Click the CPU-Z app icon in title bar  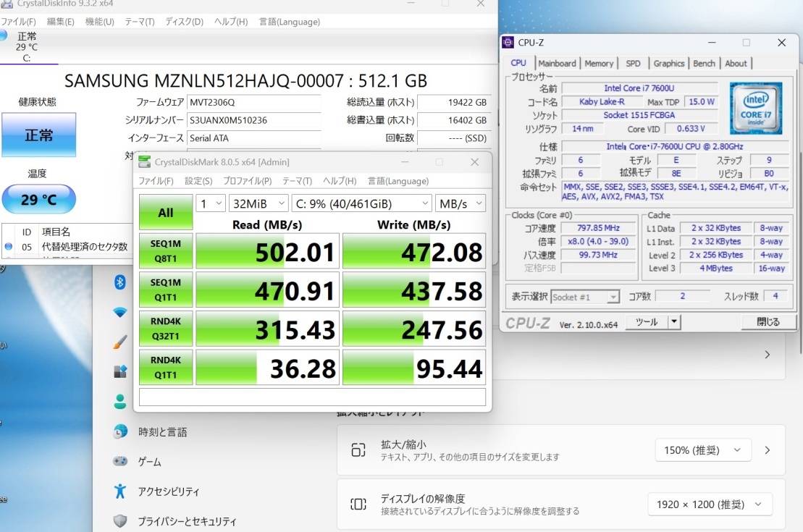(x=508, y=43)
